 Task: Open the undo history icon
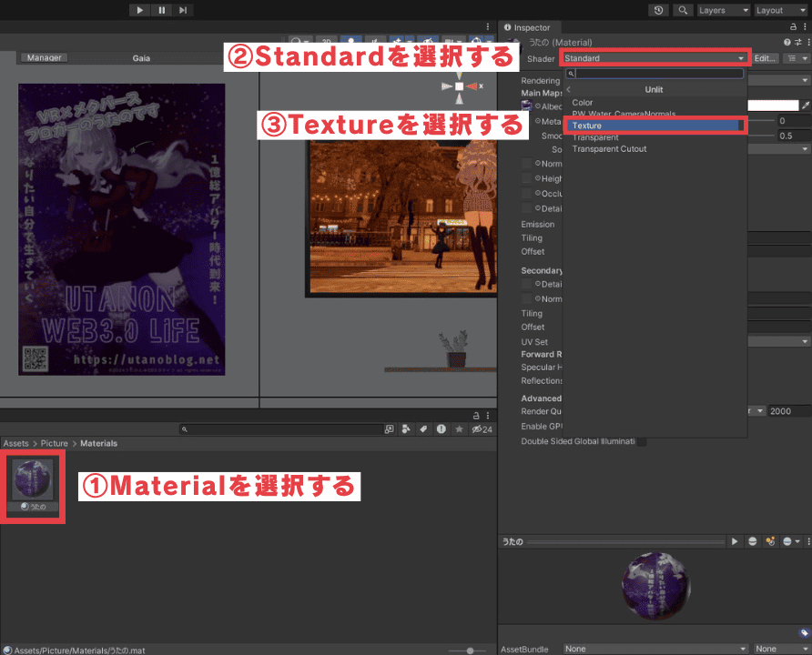click(x=658, y=10)
